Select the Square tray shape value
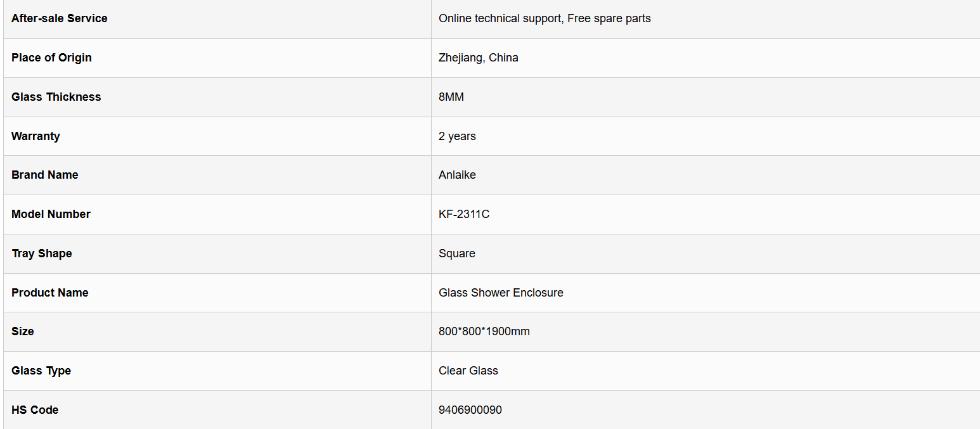This screenshot has width=980, height=429. click(457, 253)
